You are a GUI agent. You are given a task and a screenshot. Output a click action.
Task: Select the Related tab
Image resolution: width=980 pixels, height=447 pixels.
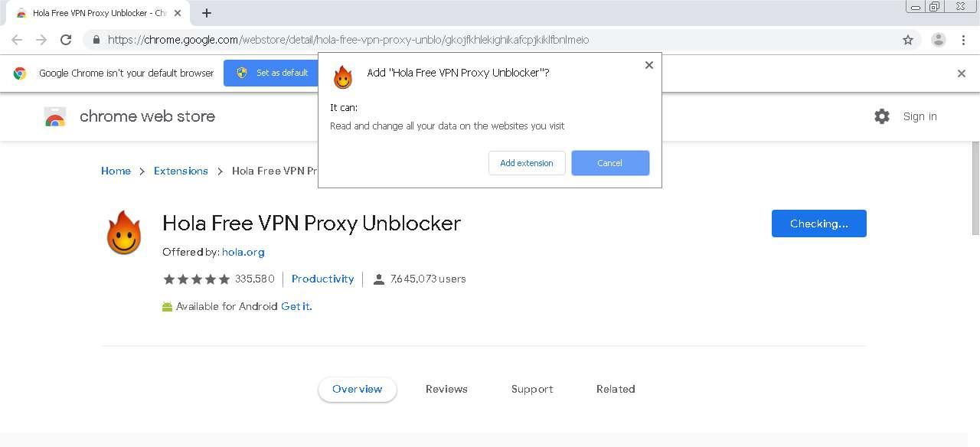click(x=616, y=389)
